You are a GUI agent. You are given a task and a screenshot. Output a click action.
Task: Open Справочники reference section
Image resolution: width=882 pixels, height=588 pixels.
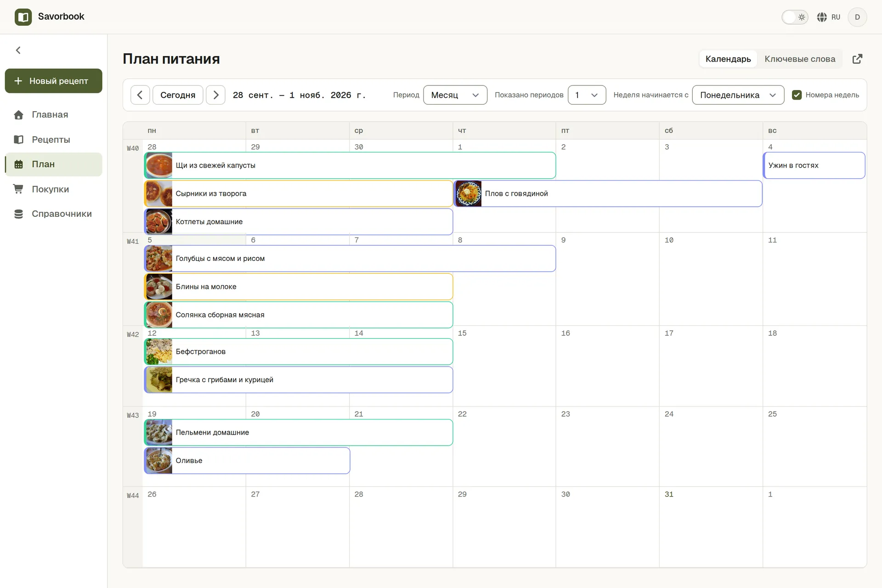pos(54,214)
